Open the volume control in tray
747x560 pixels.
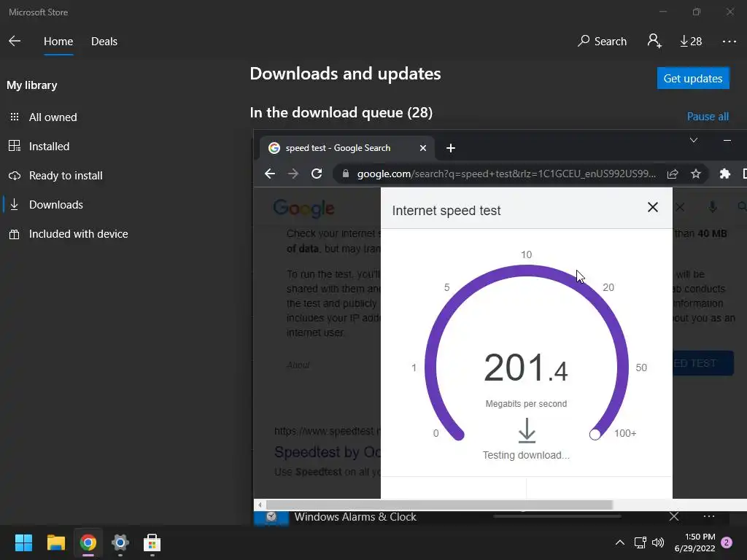pyautogui.click(x=658, y=542)
